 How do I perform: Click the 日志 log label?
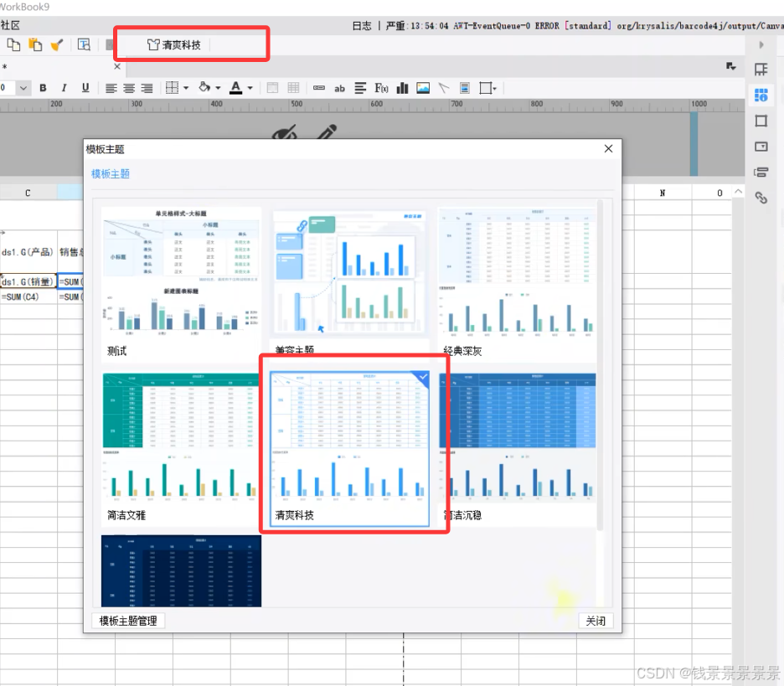coord(362,25)
